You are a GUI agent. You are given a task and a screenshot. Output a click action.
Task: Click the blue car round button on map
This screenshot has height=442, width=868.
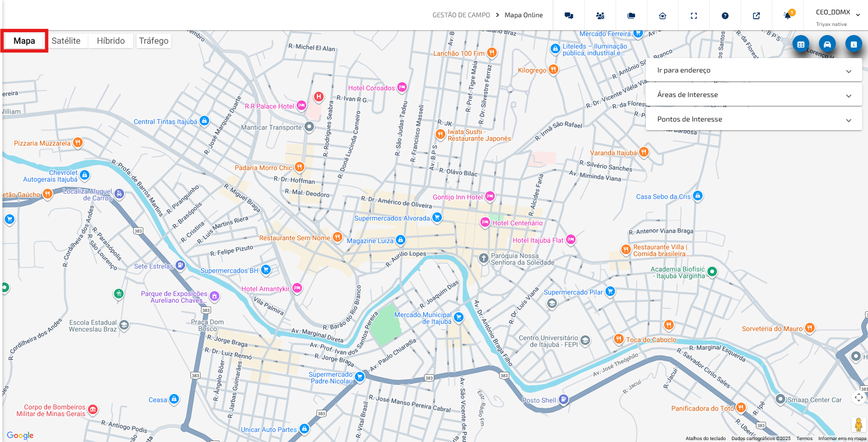pyautogui.click(x=827, y=44)
